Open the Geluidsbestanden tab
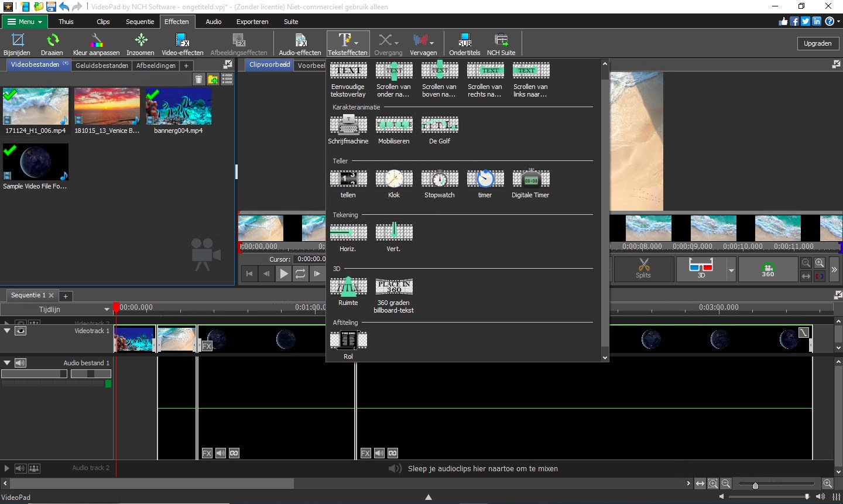The width and height of the screenshot is (843, 504). click(101, 65)
